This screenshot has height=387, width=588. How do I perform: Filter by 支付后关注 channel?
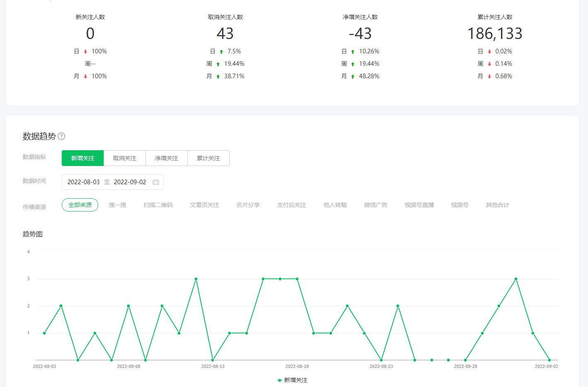(292, 205)
